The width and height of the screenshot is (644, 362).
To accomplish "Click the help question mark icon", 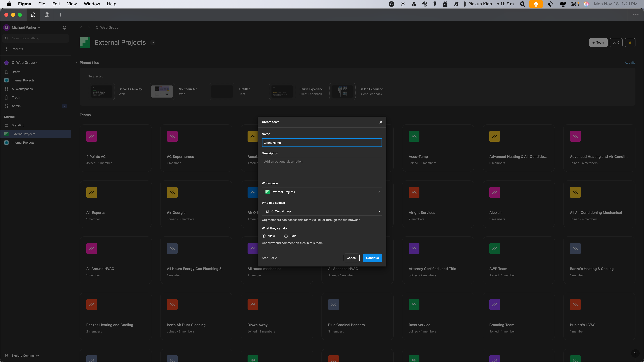I will point(635,353).
